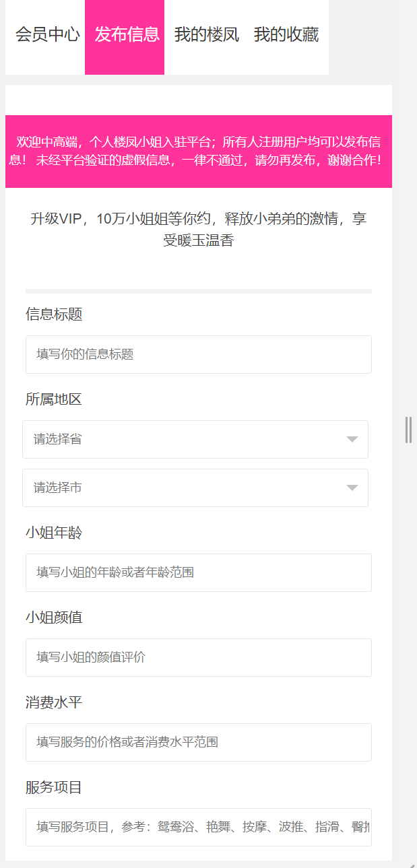
Task: Focus the 小姐年龄 age input field
Action: (x=198, y=572)
